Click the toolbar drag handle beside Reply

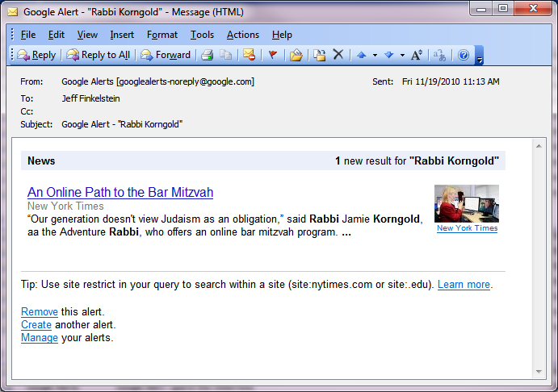pos(12,55)
